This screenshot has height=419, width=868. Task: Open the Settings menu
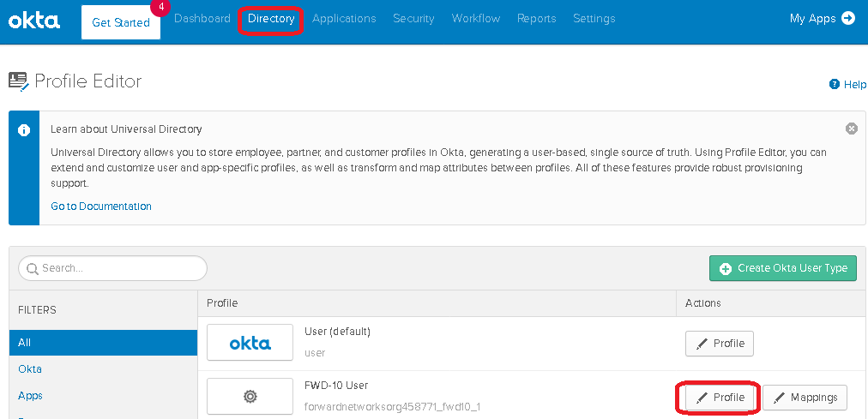pyautogui.click(x=594, y=18)
